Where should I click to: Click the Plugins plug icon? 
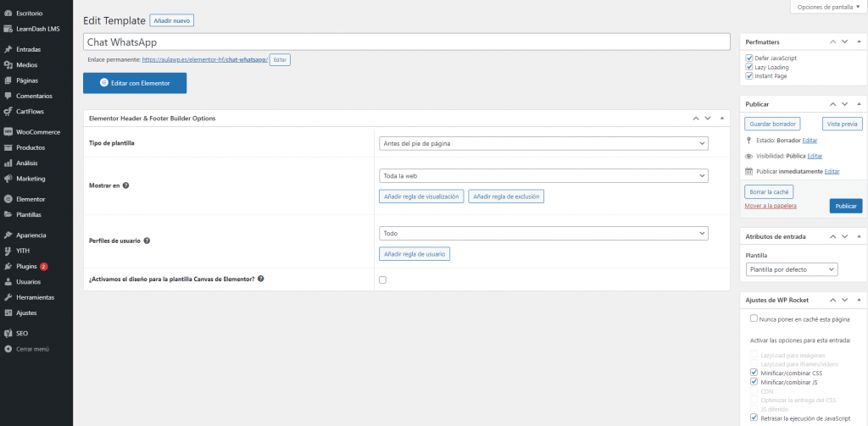point(8,266)
